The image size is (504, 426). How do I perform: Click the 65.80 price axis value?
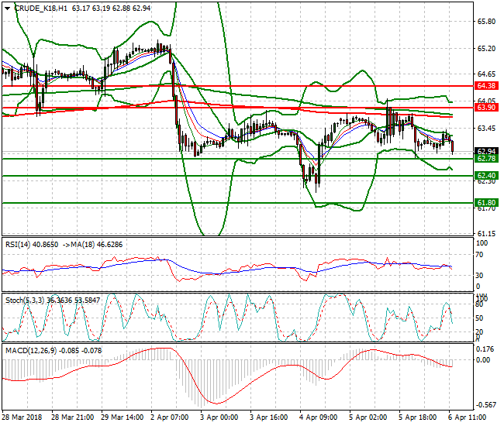tap(486, 22)
